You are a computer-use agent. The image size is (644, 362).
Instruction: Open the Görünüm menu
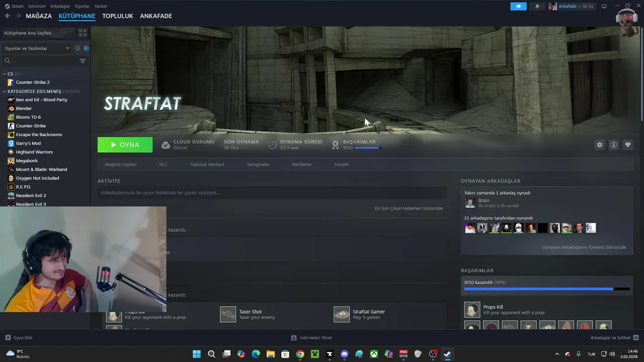tap(37, 6)
